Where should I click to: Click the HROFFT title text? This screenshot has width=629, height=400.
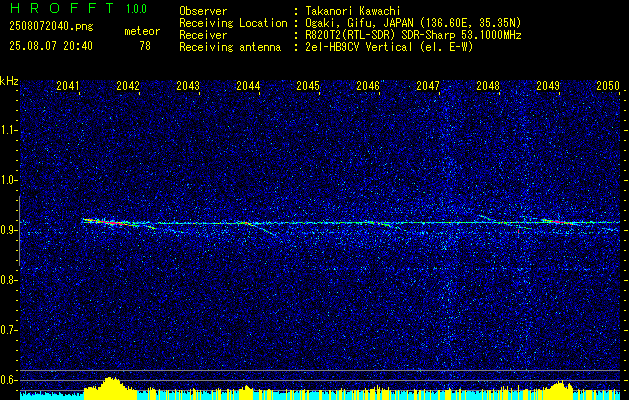tap(62, 8)
